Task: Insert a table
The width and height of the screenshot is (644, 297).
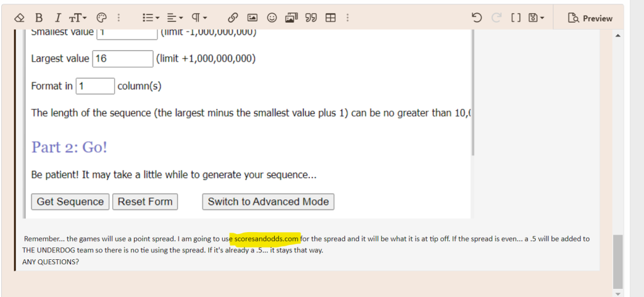Action: (330, 18)
